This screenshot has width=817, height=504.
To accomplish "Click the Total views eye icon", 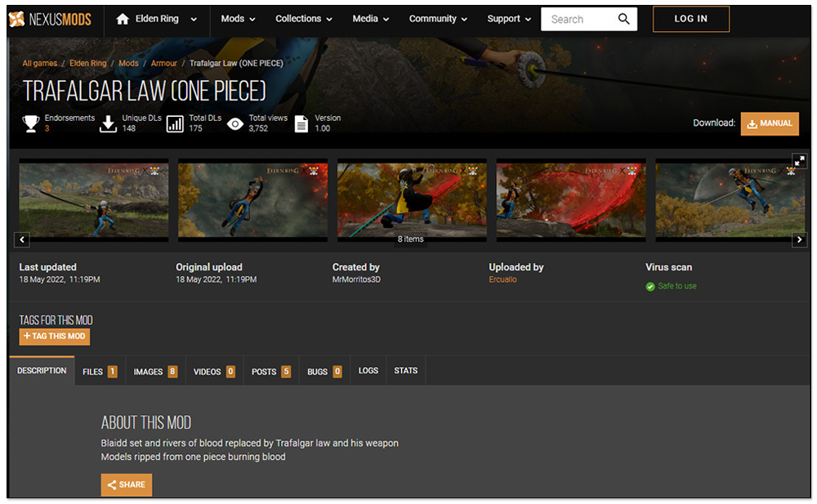I will (235, 124).
